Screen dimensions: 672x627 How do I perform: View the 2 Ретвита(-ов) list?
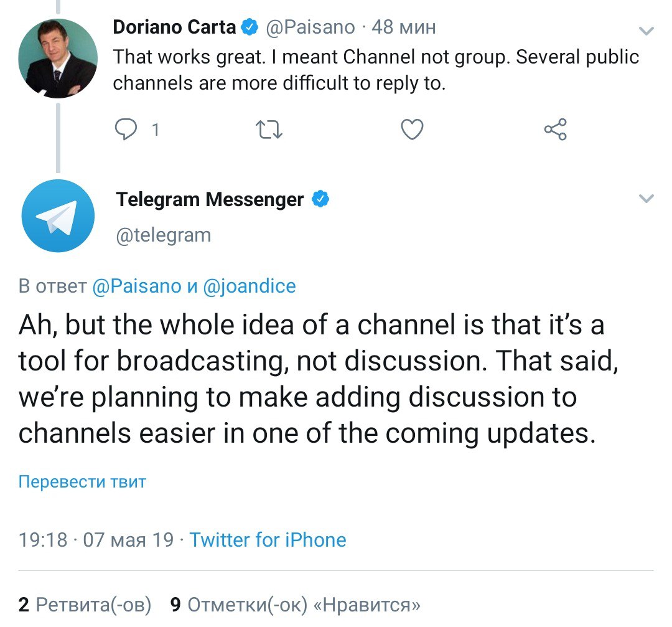coord(85,605)
